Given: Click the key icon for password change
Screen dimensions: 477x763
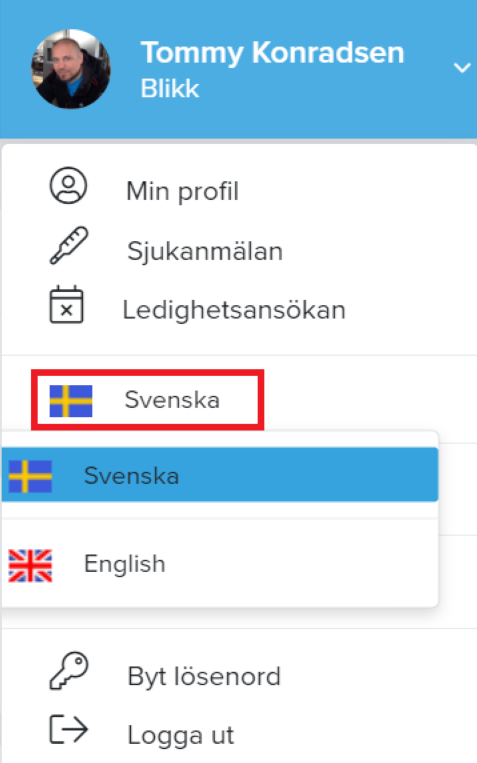Looking at the screenshot, I should tap(69, 671).
